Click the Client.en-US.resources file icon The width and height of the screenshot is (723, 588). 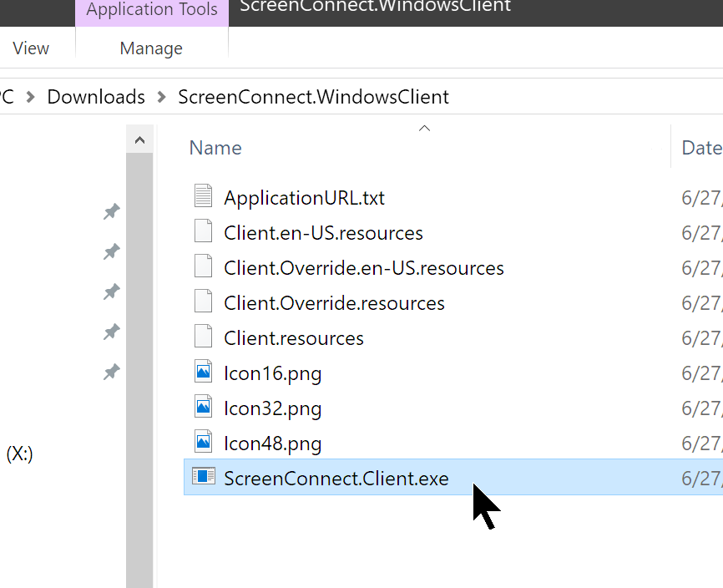[x=203, y=231]
